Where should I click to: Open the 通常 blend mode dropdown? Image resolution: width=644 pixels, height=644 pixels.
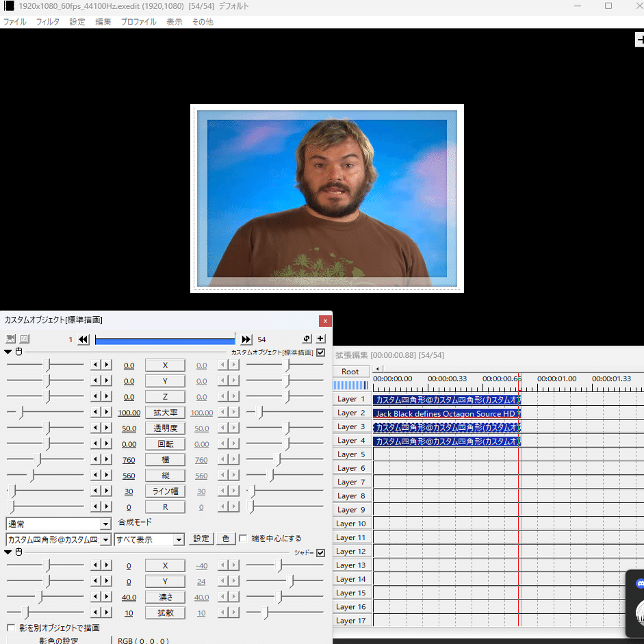105,524
